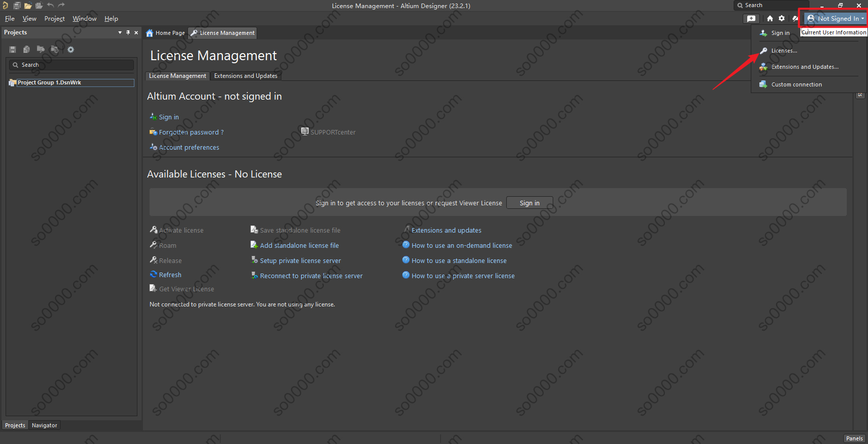Click the Altium logo icon in title bar

(5, 6)
